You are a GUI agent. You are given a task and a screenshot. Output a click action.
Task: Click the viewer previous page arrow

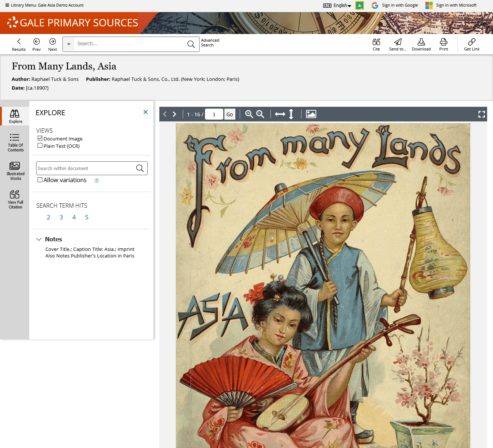(165, 114)
